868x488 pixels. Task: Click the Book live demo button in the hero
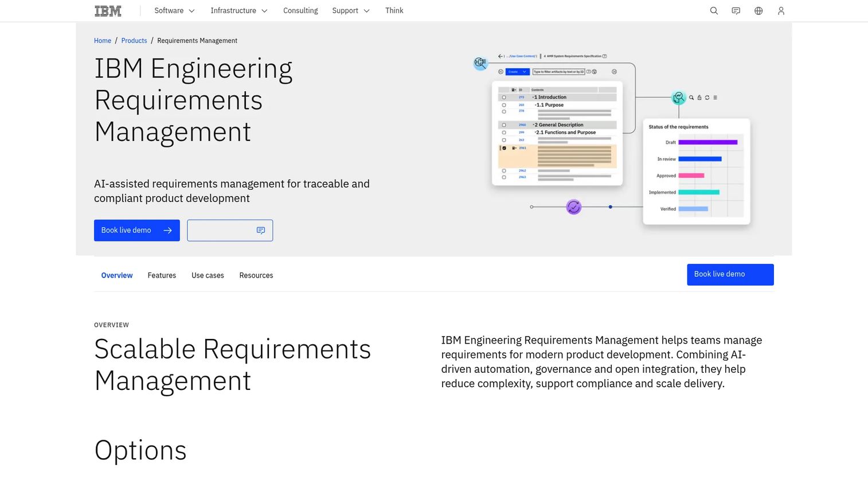137,231
